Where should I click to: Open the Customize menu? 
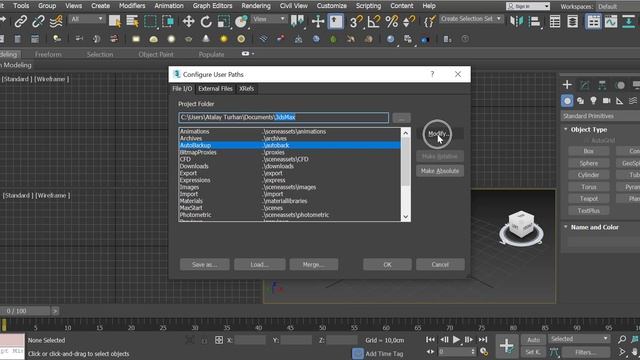coord(331,6)
